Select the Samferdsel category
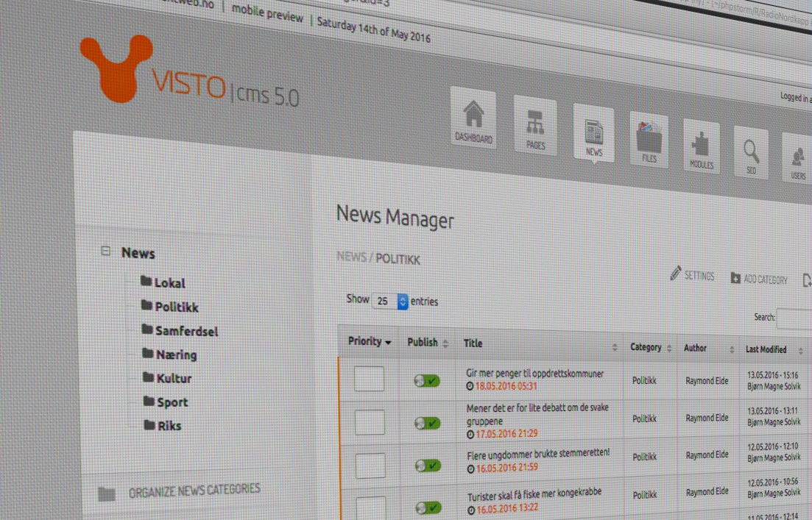 tap(187, 331)
